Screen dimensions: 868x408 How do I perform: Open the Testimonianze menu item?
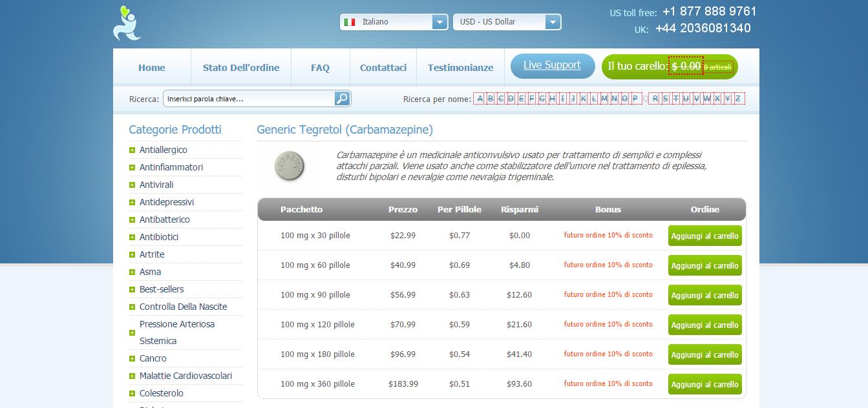click(460, 67)
